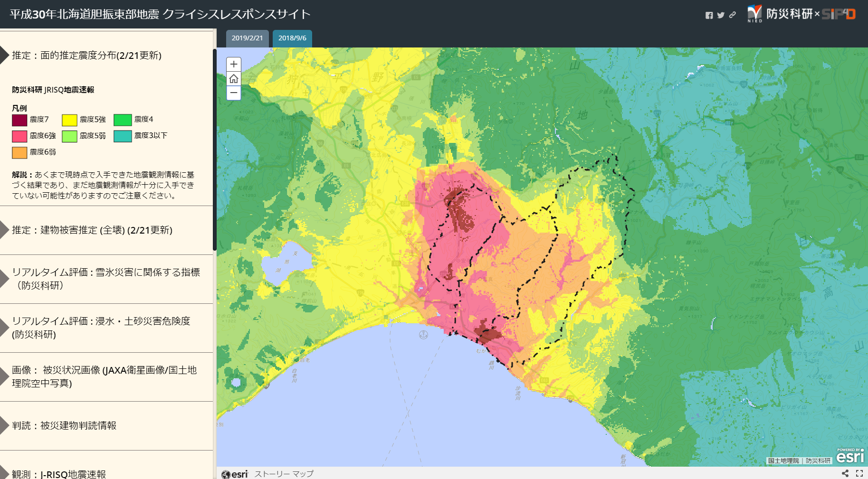This screenshot has width=868, height=479.
Task: Zoom out of the map
Action: tap(234, 93)
